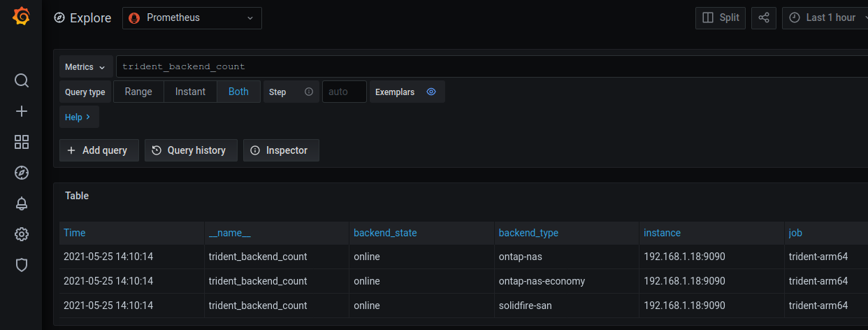The image size is (868, 330).
Task: Click the online cell in solidfire-san row
Action: click(x=421, y=306)
